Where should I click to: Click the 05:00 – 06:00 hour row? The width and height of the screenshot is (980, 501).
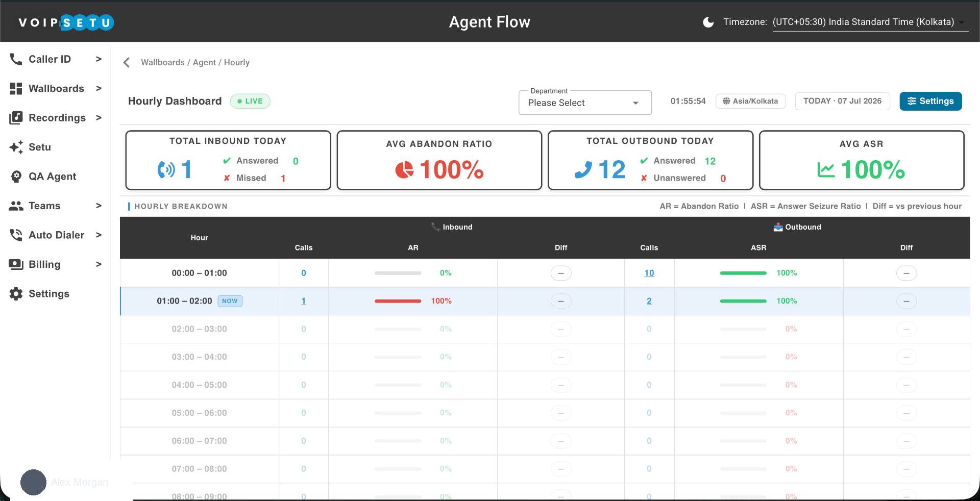pyautogui.click(x=545, y=413)
